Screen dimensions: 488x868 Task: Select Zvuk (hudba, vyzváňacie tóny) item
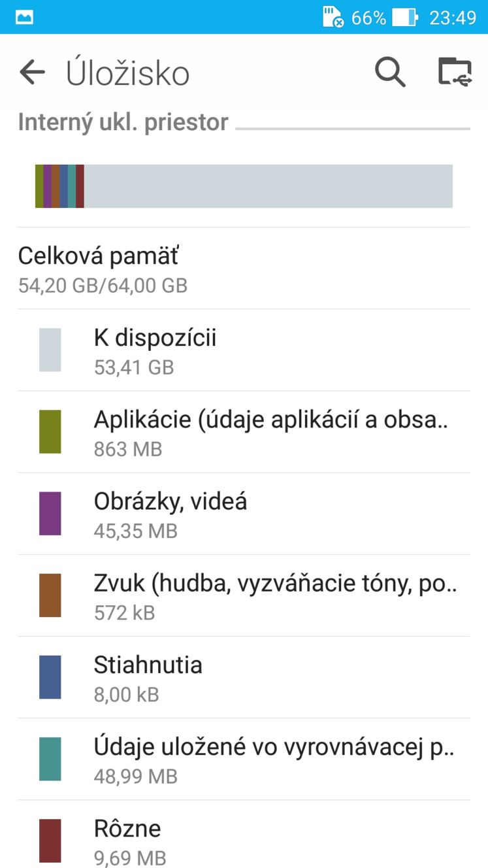(244, 595)
